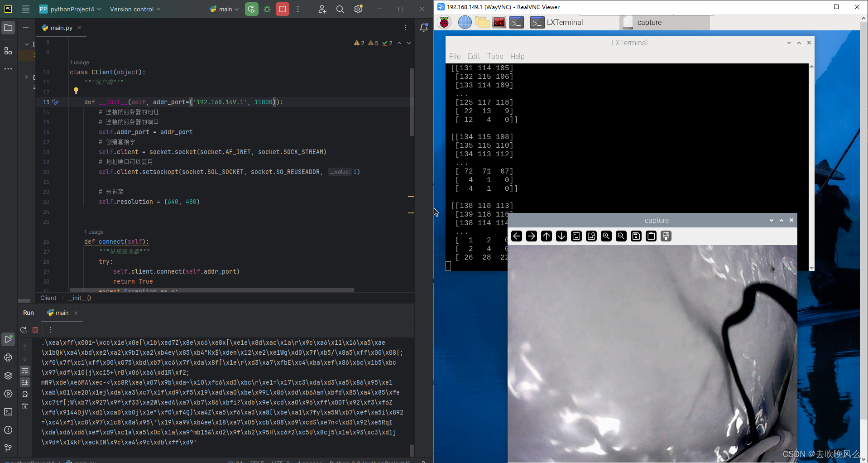Screen dimensions: 868x463
Task: Click the Raspberry Pi menu icon
Action: 445,22
